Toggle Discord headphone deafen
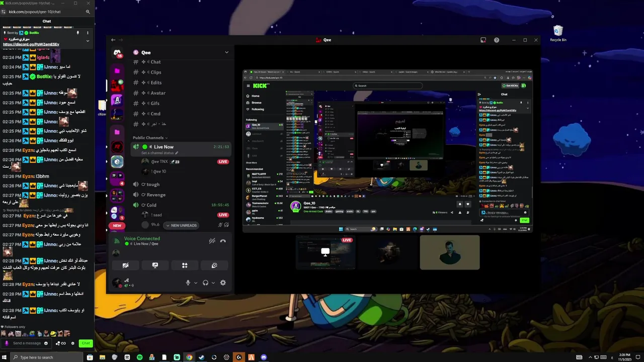This screenshot has height=362, width=644. (x=205, y=283)
